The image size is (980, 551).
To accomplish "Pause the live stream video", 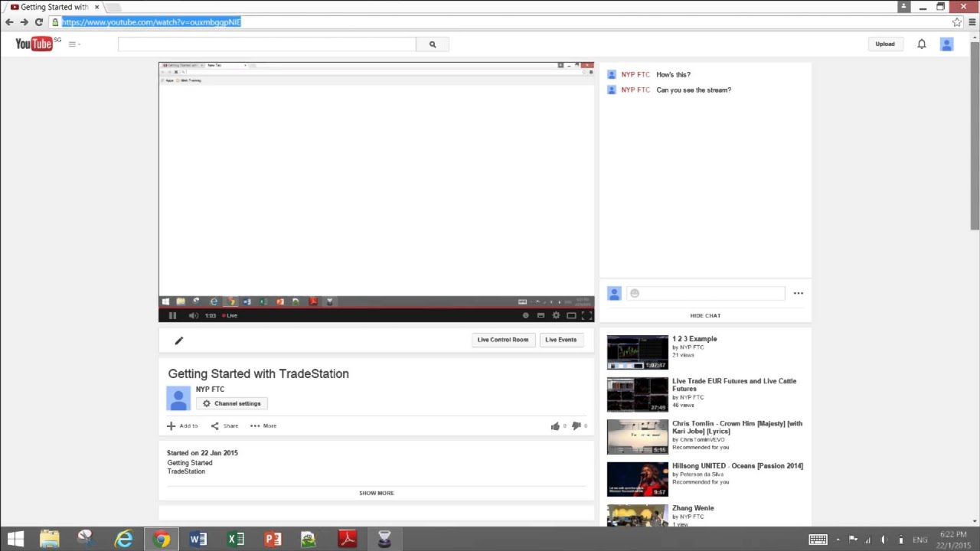I will [x=172, y=315].
